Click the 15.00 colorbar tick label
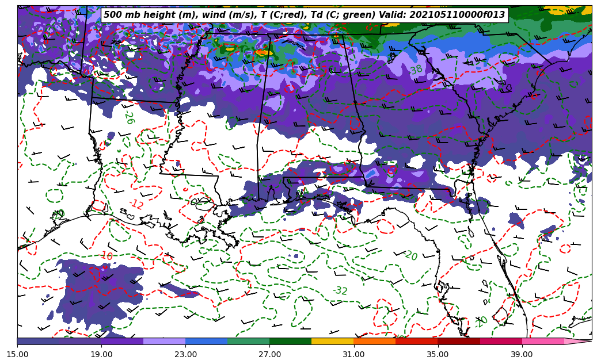The width and height of the screenshot is (597, 364). tap(17, 354)
